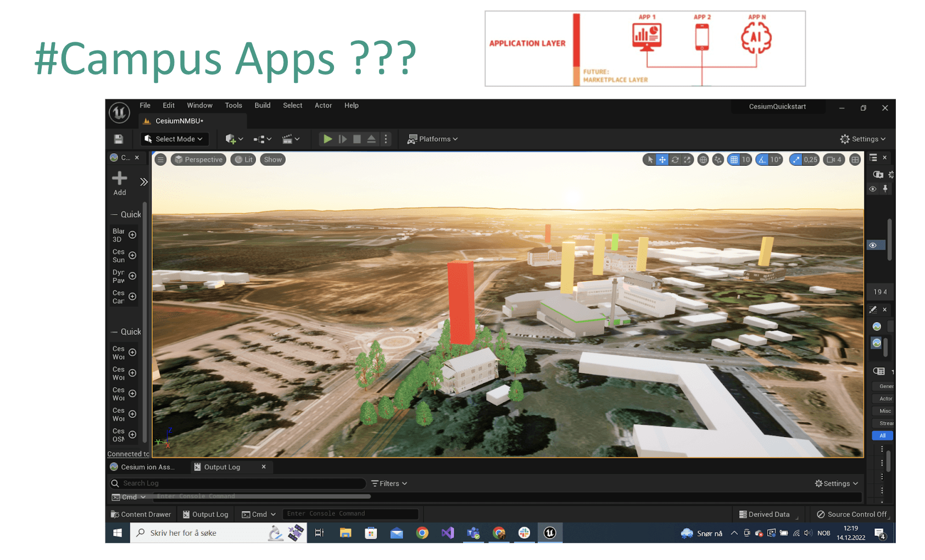This screenshot has height=560, width=925.
Task: Click Source Control Off status
Action: point(852,514)
